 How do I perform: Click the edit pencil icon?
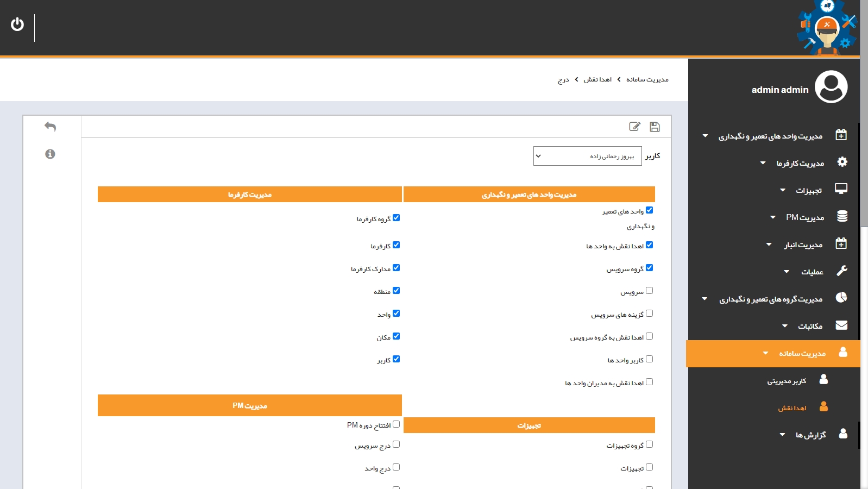tap(634, 127)
